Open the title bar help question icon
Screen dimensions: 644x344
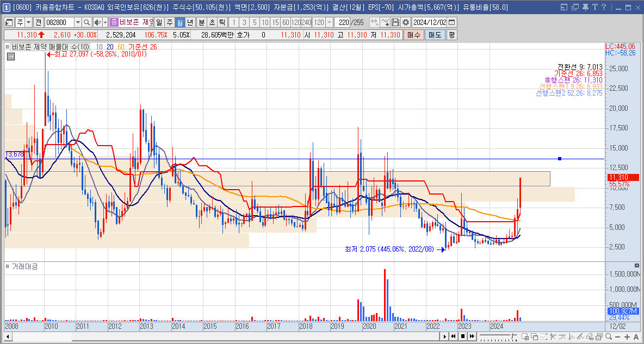coord(604,7)
